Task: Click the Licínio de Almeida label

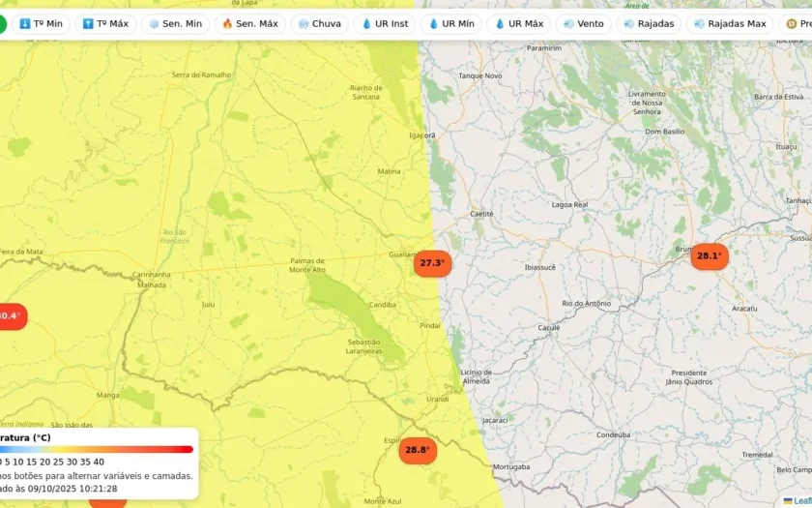Action: [x=476, y=376]
